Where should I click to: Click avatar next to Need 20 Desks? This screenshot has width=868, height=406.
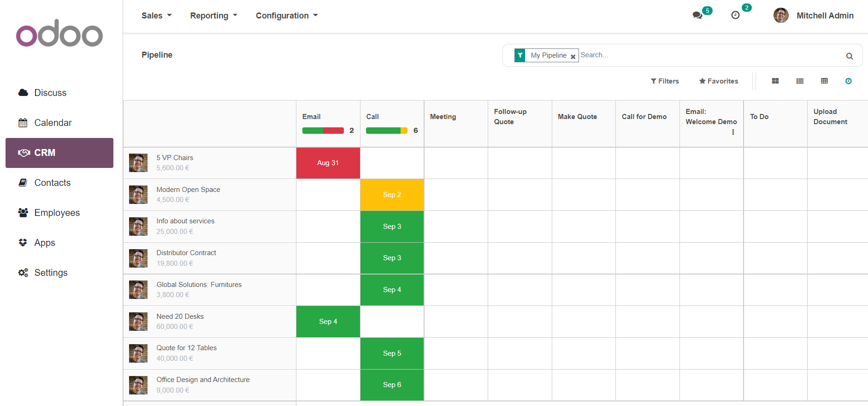pyautogui.click(x=138, y=322)
